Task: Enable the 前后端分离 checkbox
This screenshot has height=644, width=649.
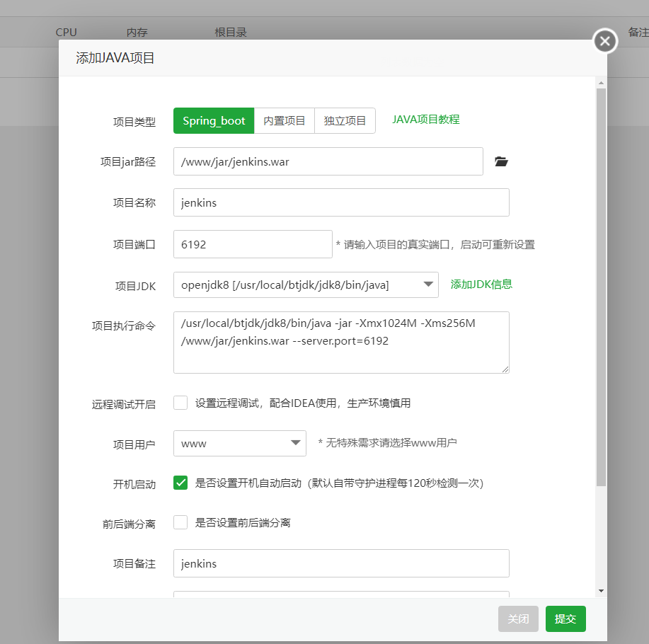Action: [180, 522]
